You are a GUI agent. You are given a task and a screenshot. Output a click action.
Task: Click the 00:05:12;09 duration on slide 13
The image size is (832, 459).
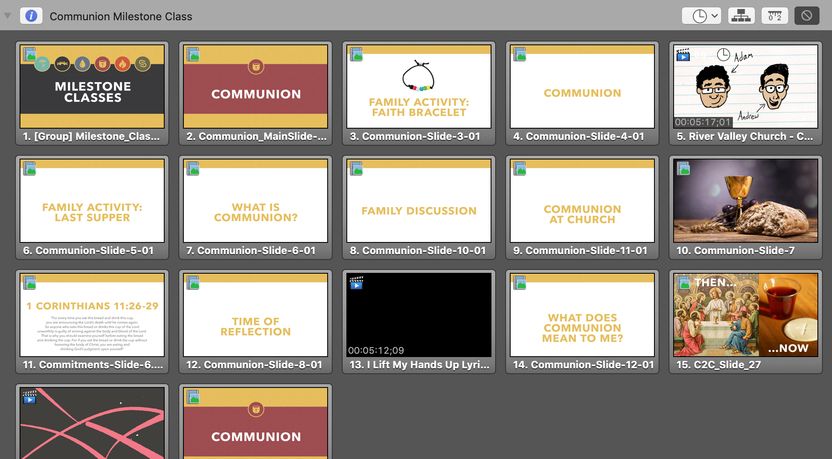click(376, 350)
